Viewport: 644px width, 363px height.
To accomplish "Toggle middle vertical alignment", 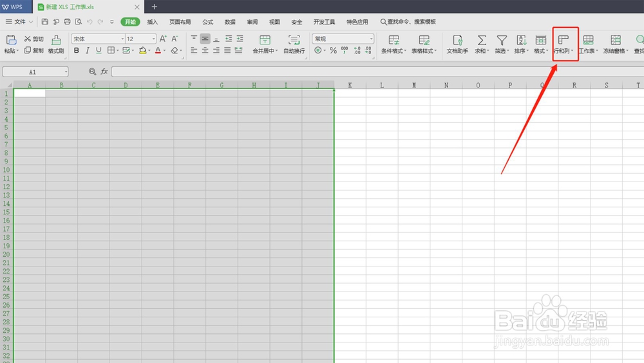I will coord(205,39).
